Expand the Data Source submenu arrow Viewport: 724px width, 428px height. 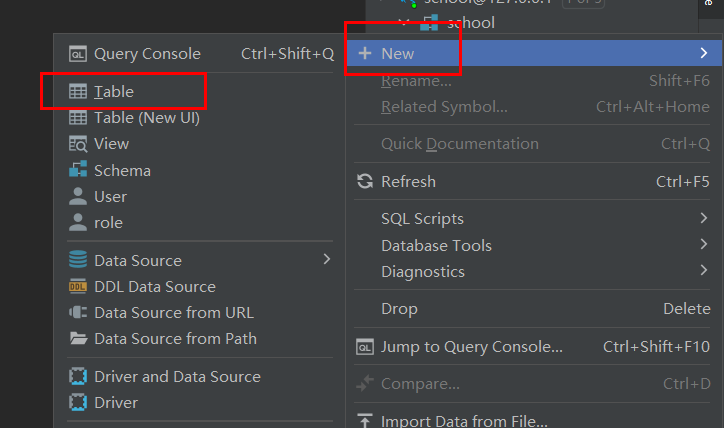[x=327, y=260]
